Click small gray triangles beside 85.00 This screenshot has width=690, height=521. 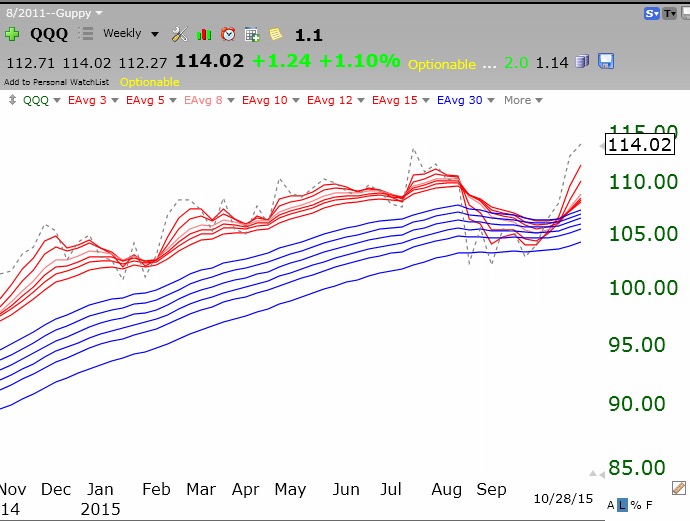597,473
